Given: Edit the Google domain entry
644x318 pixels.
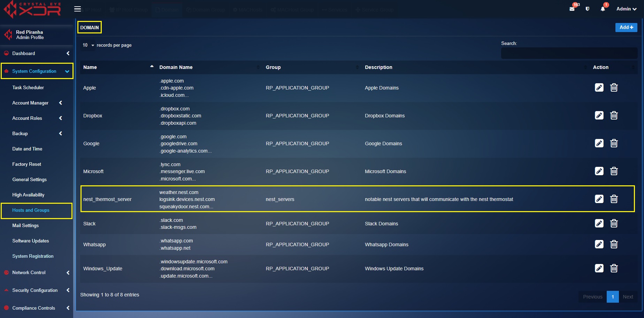Looking at the screenshot, I should point(599,143).
